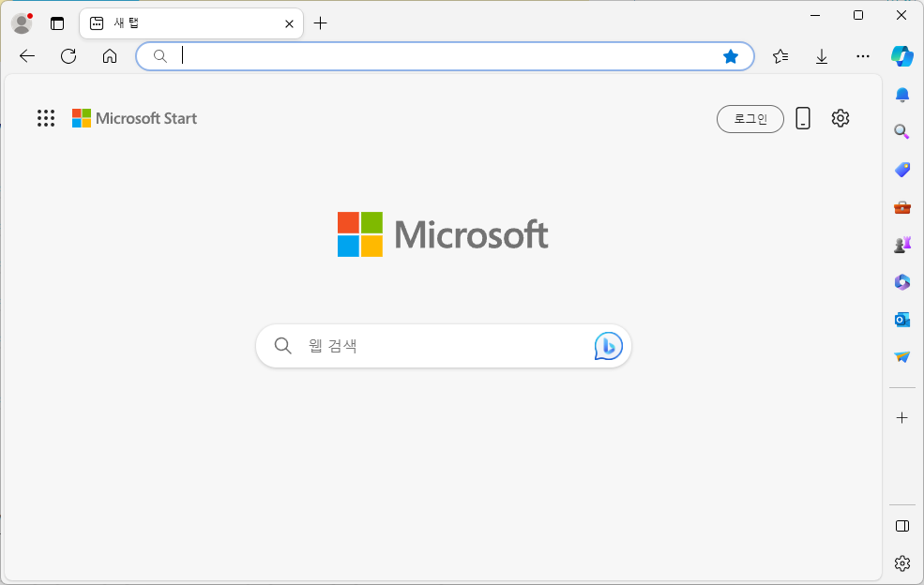The height and width of the screenshot is (585, 924).
Task: Click the search magnifier in 웹 검색 box
Action: point(283,346)
